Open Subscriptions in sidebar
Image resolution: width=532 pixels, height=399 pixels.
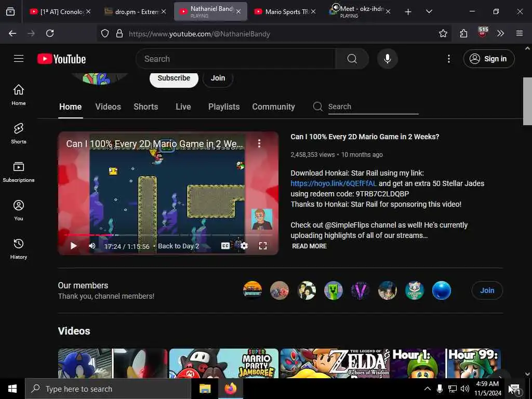(19, 172)
